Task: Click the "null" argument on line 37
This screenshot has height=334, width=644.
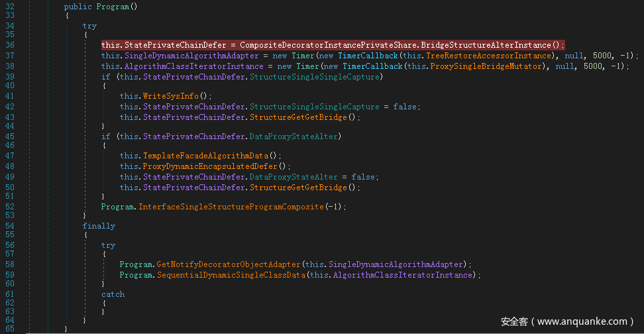Action: pos(574,56)
